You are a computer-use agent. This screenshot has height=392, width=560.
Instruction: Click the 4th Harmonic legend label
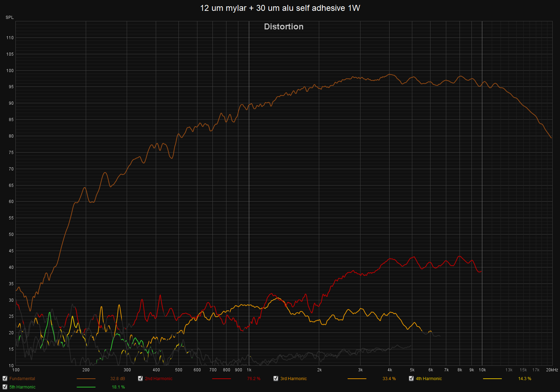[x=429, y=379]
